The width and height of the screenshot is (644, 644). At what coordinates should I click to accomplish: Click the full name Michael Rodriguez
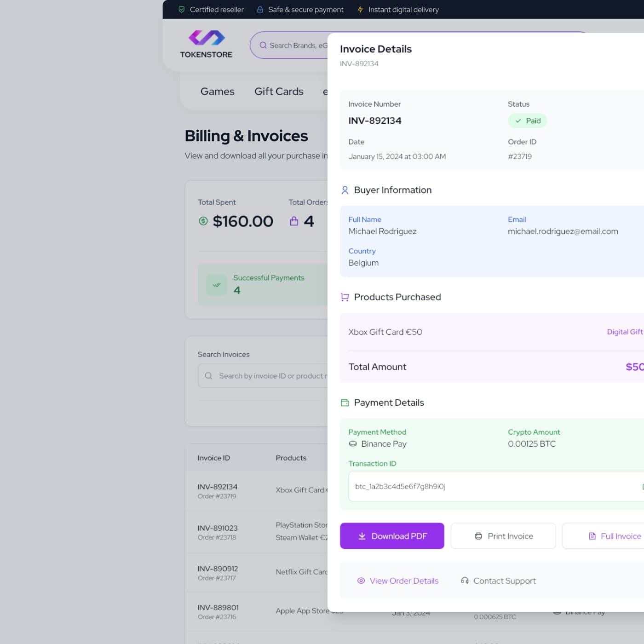click(x=382, y=231)
